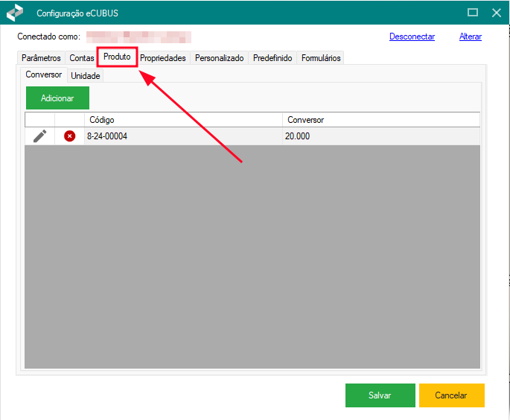Click the Salvar button

[380, 395]
